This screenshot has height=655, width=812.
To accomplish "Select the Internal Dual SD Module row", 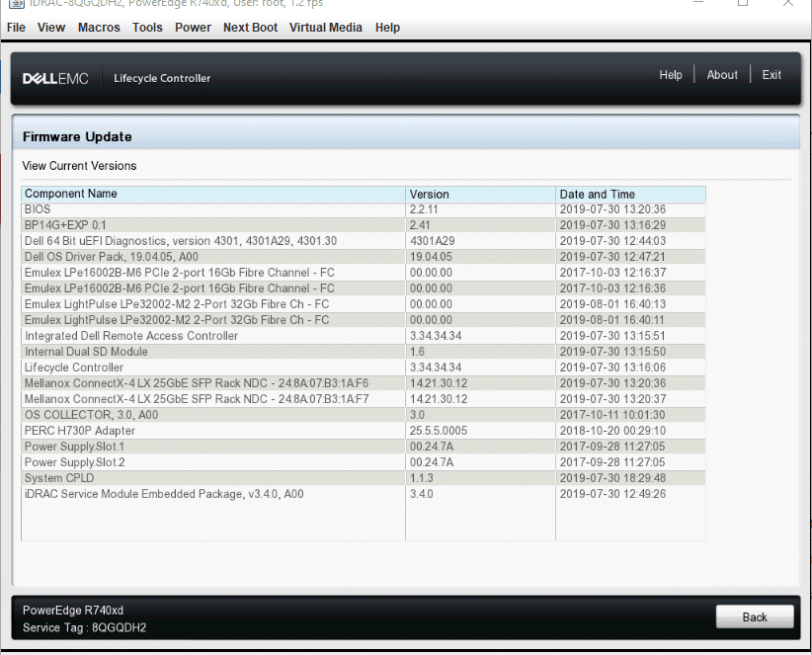I will (x=363, y=352).
